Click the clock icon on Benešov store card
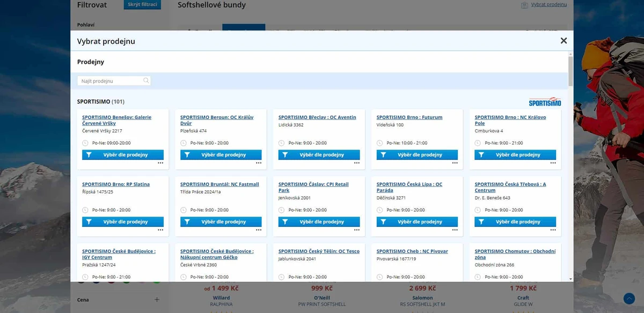 (85, 143)
